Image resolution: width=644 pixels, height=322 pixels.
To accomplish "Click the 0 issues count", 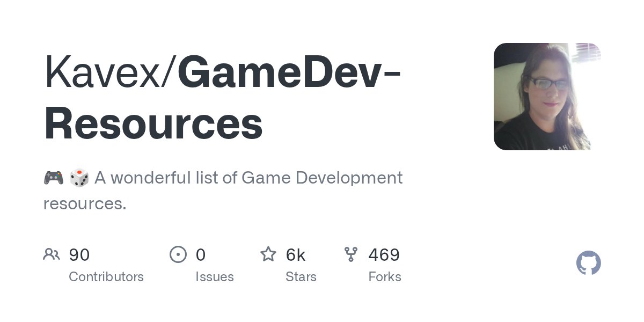I will click(x=201, y=255).
